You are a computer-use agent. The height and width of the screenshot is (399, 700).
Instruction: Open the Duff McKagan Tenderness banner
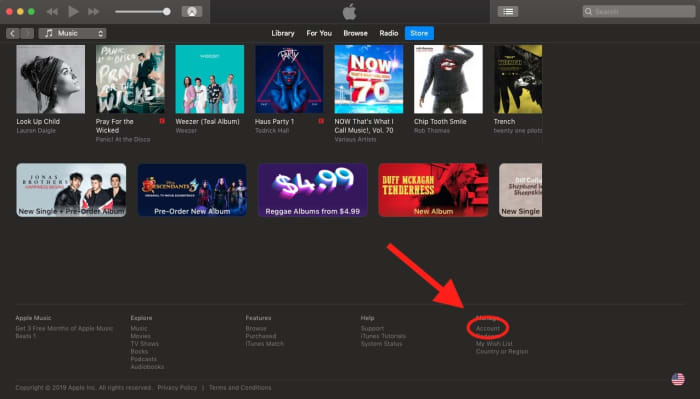point(433,190)
